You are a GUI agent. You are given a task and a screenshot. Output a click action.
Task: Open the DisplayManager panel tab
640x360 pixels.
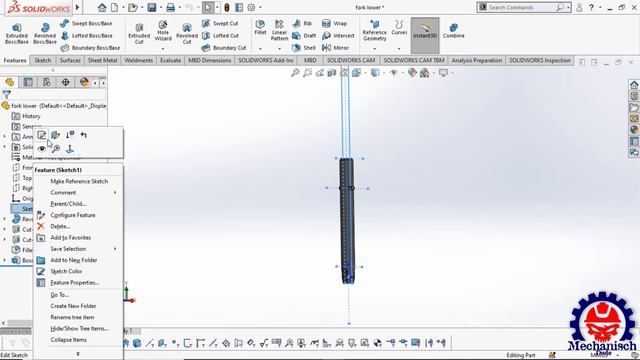(84, 82)
